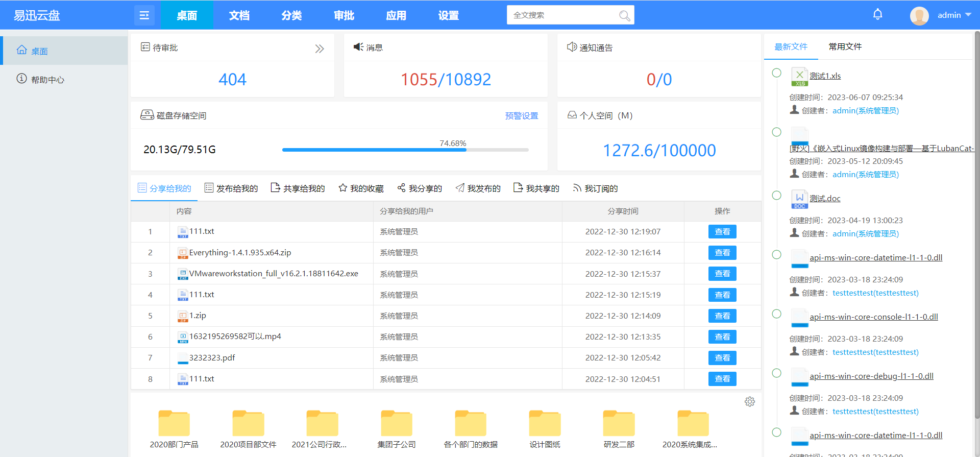This screenshot has width=980, height=457.
Task: Click the notification bell icon
Action: click(x=877, y=14)
